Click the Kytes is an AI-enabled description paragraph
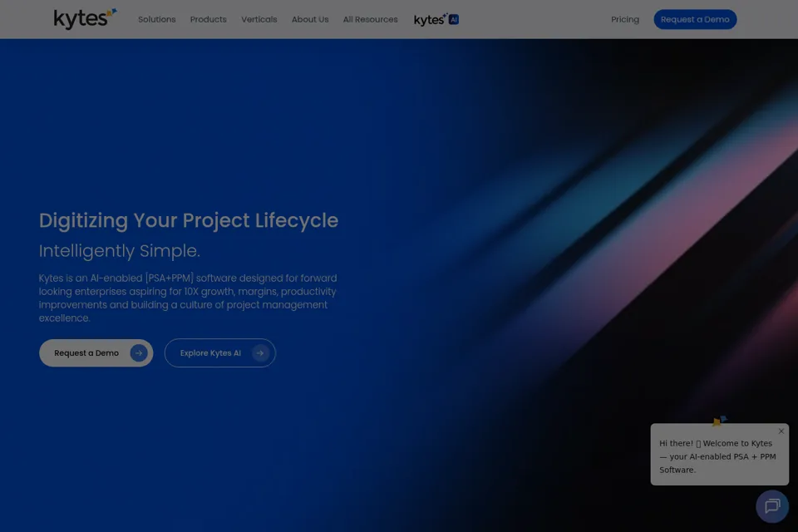The width and height of the screenshot is (798, 532). coord(188,298)
